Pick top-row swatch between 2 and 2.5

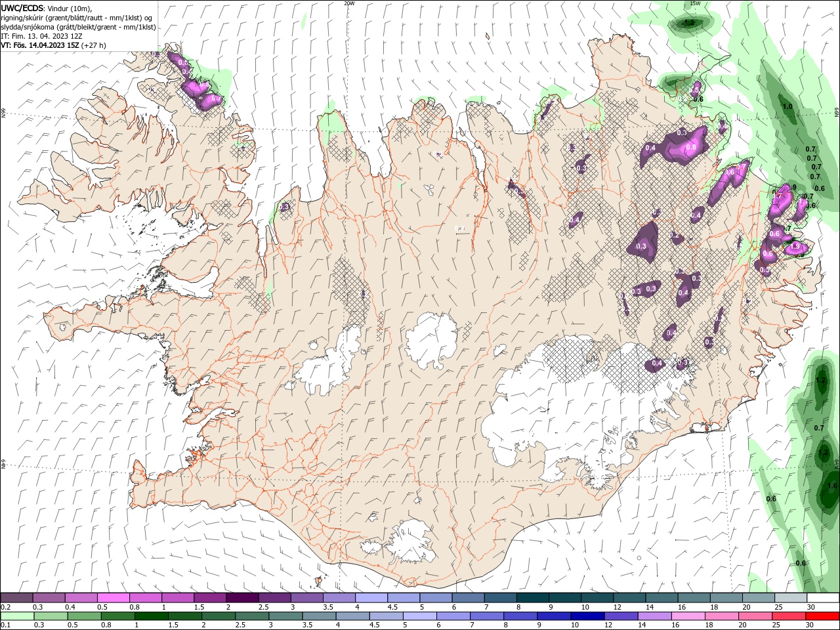pyautogui.click(x=241, y=598)
